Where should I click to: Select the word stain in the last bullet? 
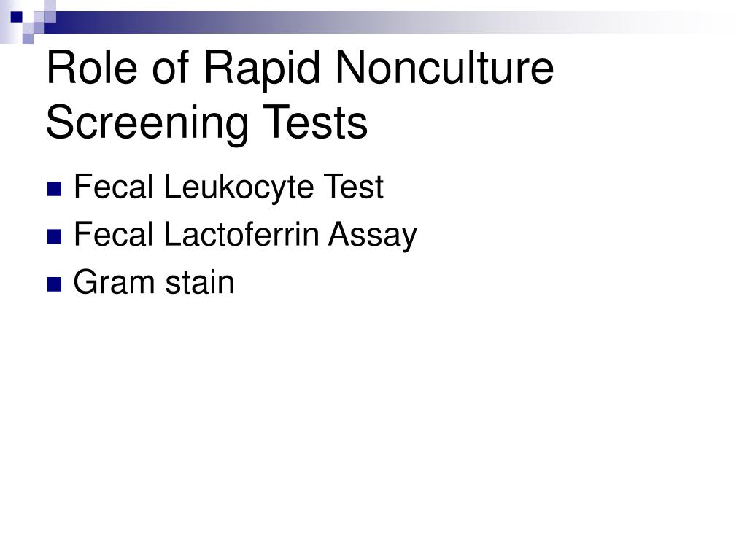[200, 282]
